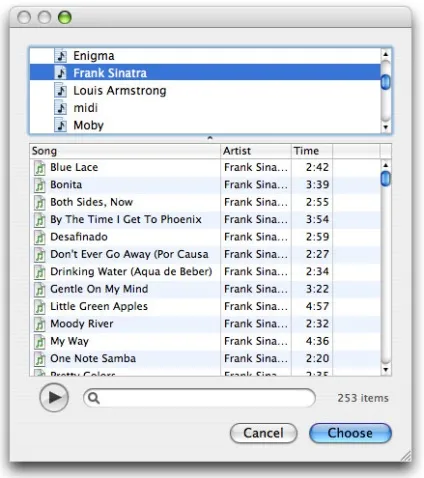Click the Cancel button

click(x=263, y=433)
